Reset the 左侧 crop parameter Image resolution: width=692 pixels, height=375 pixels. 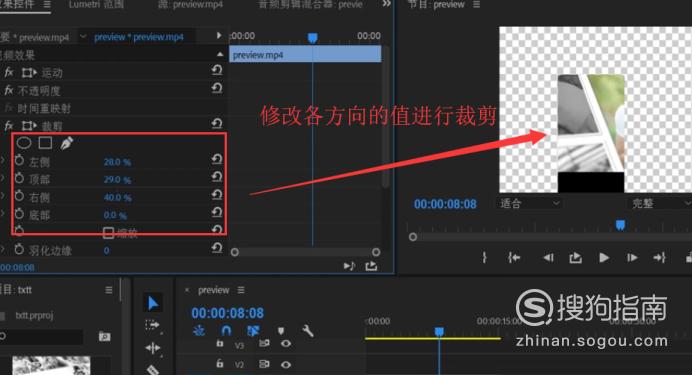(217, 159)
